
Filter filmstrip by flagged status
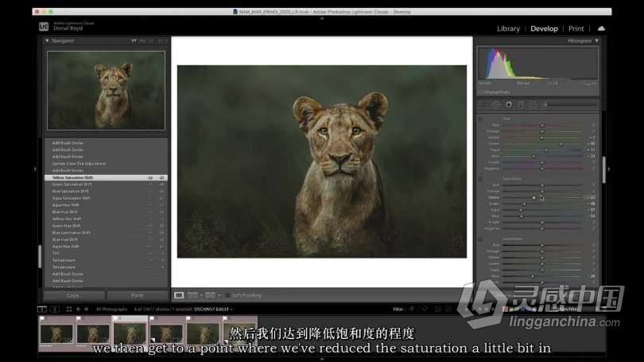point(412,309)
